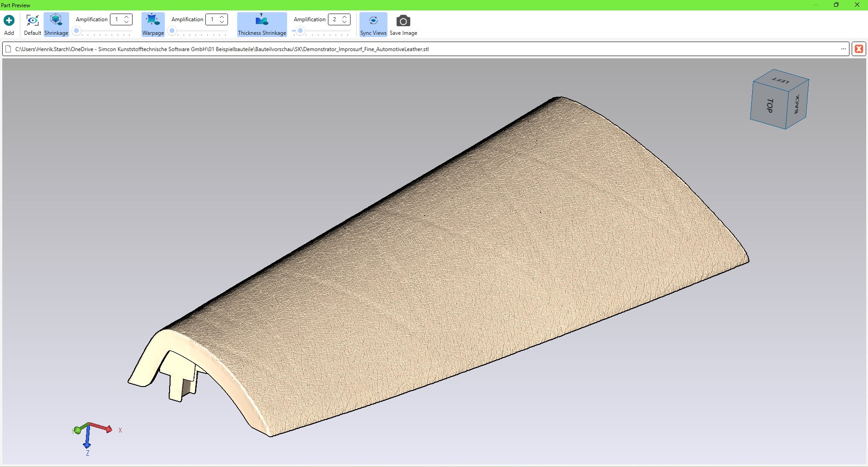Toggle the Shrinkage display mode

pos(56,25)
